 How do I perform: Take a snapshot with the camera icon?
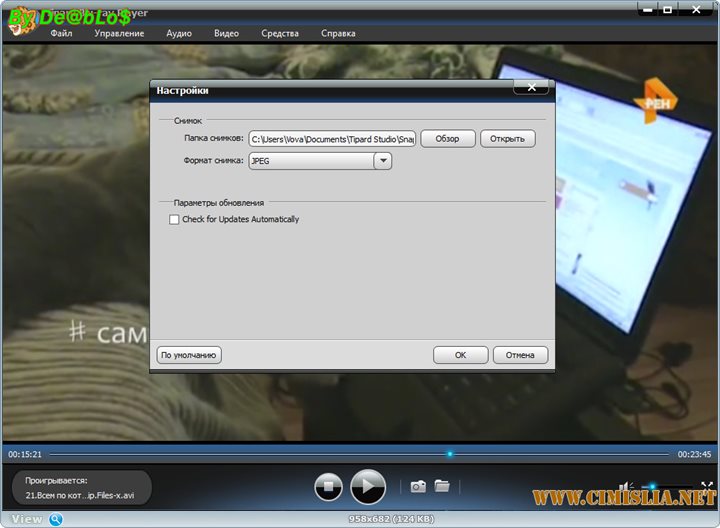click(418, 486)
